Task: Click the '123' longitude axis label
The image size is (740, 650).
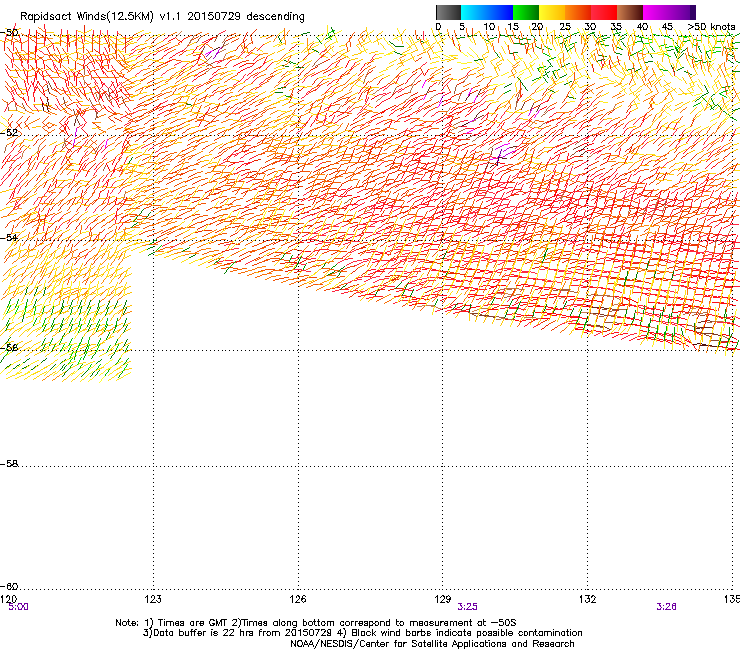Action: pos(153,599)
